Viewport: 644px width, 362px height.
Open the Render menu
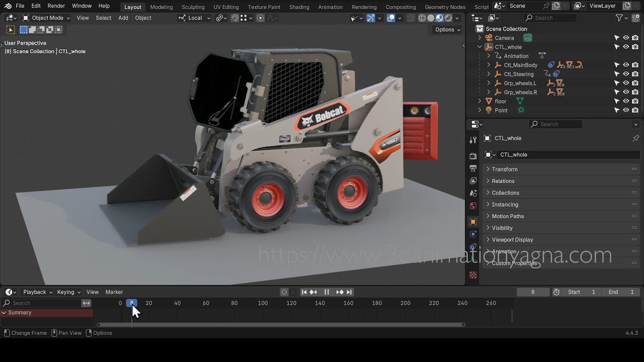point(56,6)
